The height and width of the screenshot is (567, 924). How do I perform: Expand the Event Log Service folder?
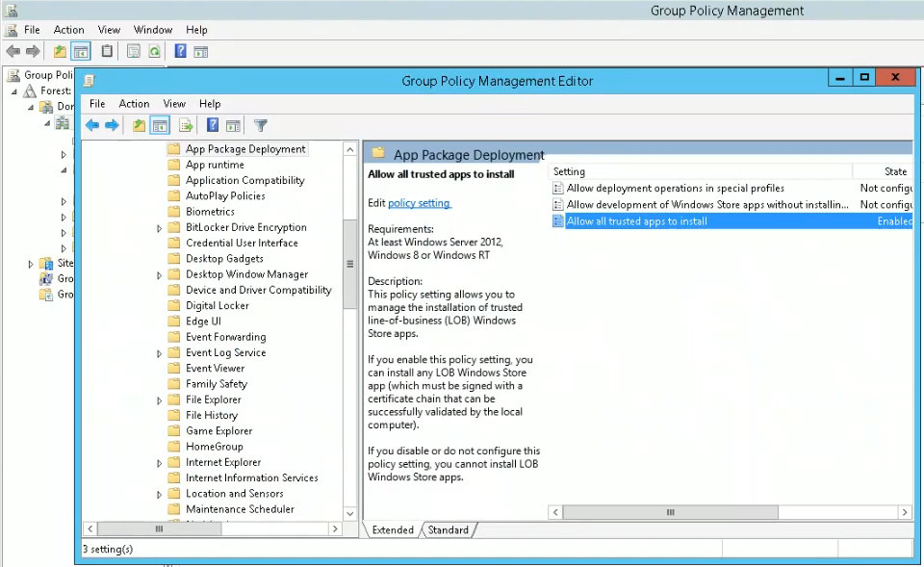pyautogui.click(x=159, y=353)
